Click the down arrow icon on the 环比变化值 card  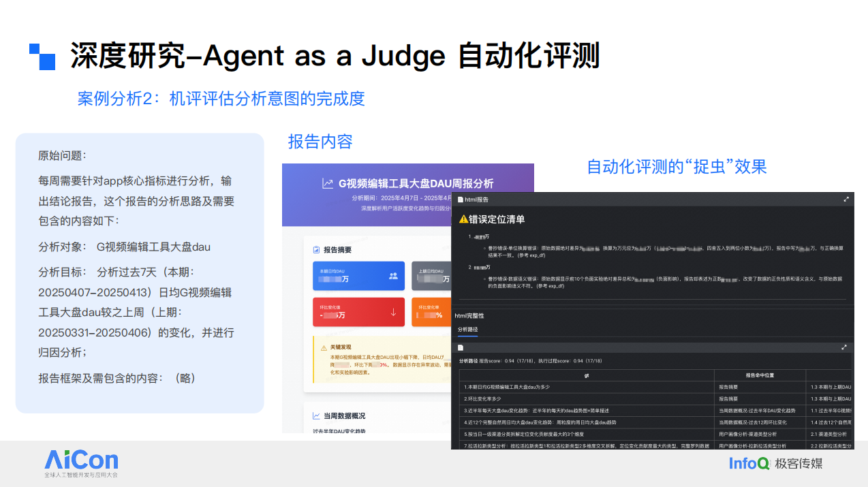(393, 313)
